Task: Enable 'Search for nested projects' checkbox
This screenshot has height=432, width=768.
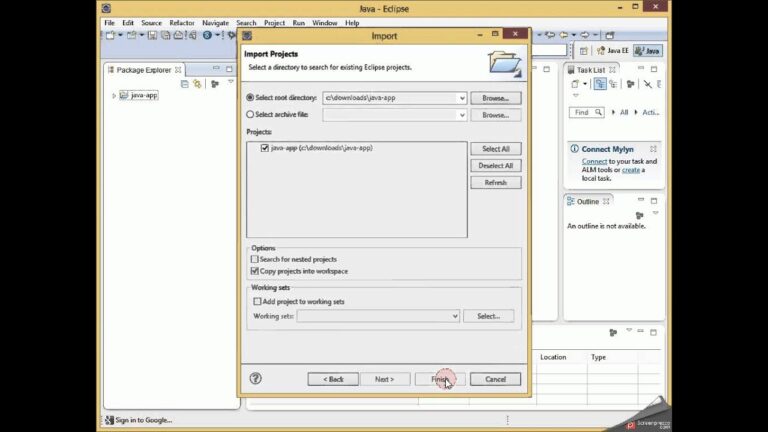Action: [x=255, y=259]
